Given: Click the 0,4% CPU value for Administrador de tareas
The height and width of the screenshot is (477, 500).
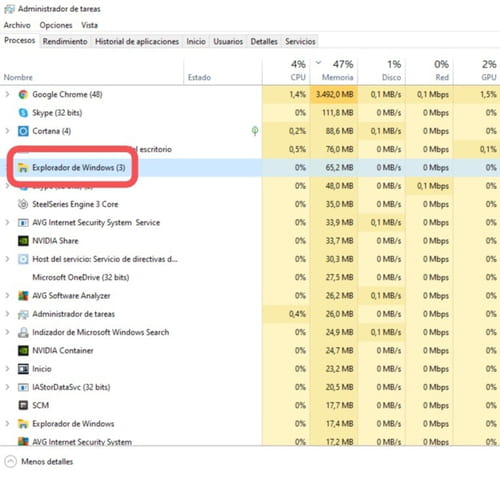Looking at the screenshot, I should [x=297, y=314].
